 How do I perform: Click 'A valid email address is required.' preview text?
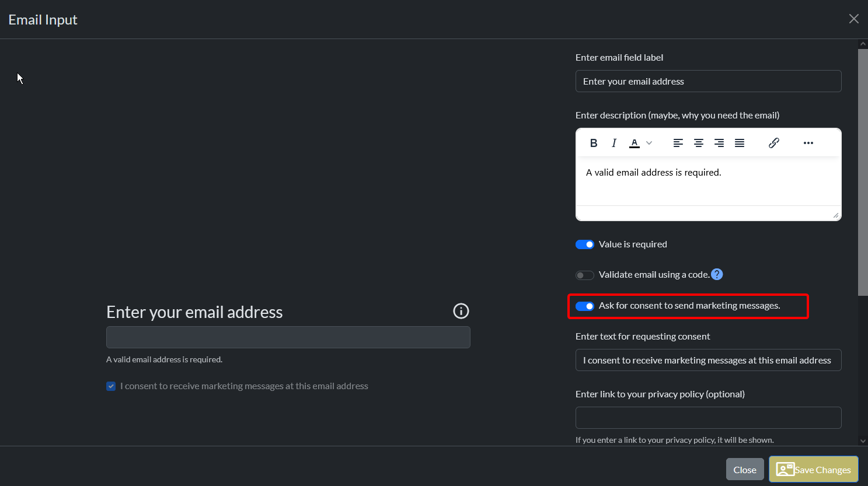click(164, 359)
